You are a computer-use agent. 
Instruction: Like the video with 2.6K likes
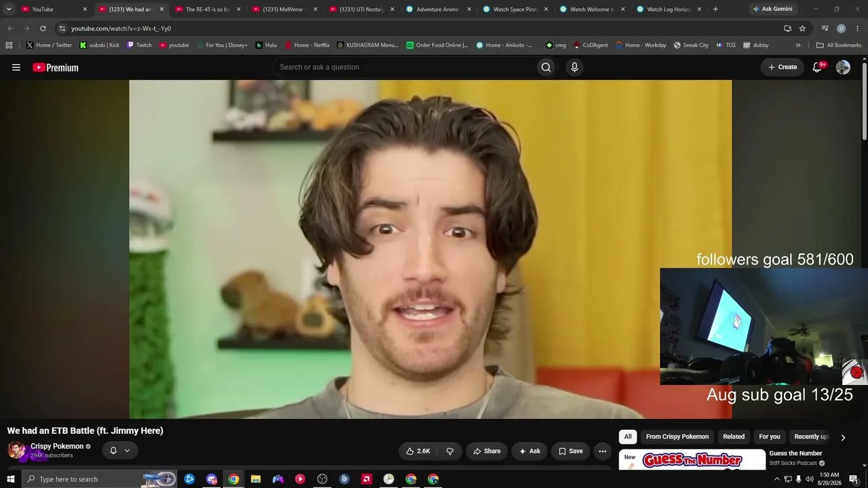tap(418, 451)
